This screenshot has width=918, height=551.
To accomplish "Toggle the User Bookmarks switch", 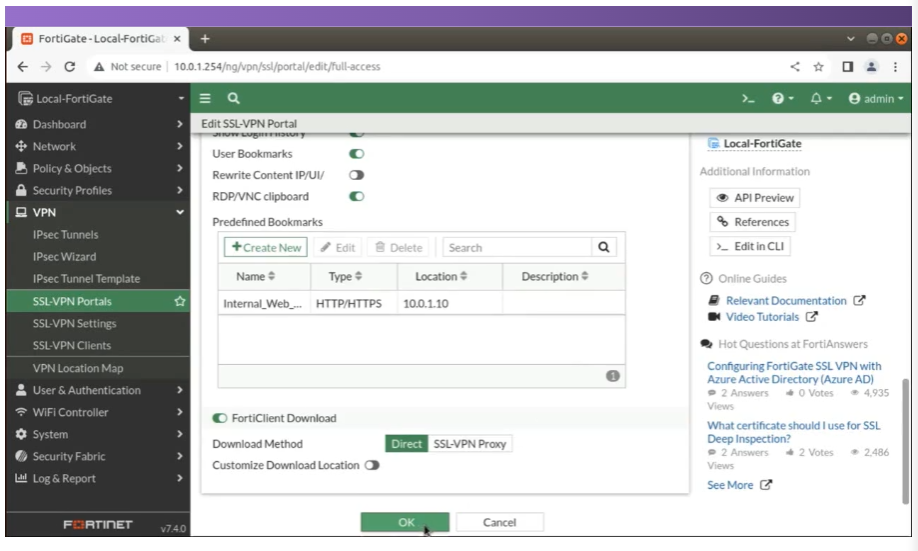I will (357, 154).
